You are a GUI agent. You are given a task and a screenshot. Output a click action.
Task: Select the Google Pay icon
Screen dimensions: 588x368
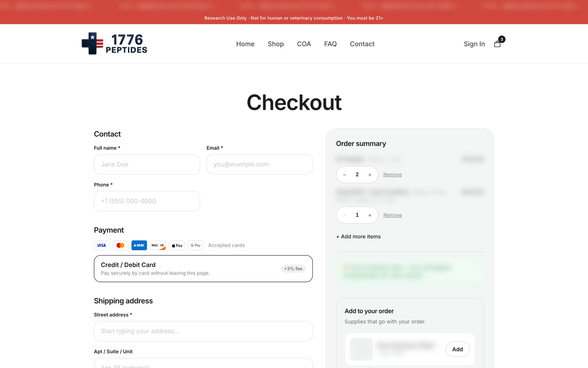click(196, 245)
